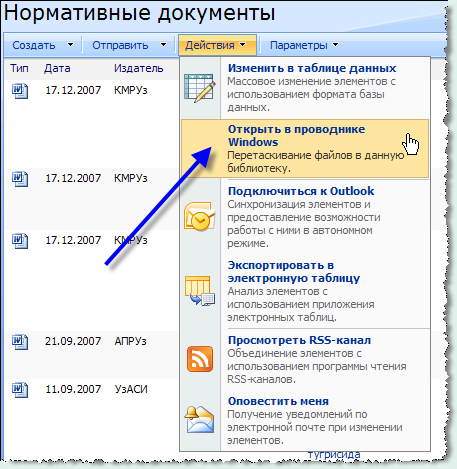Image resolution: width=457 pixels, height=469 pixels.
Task: Choose Экспортировать в электронную таблицу
Action: (x=305, y=291)
